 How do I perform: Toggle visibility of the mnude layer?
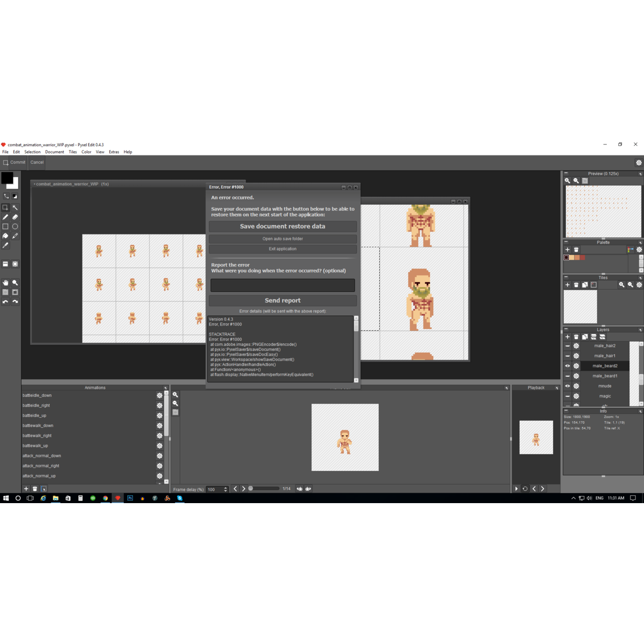coord(568,386)
